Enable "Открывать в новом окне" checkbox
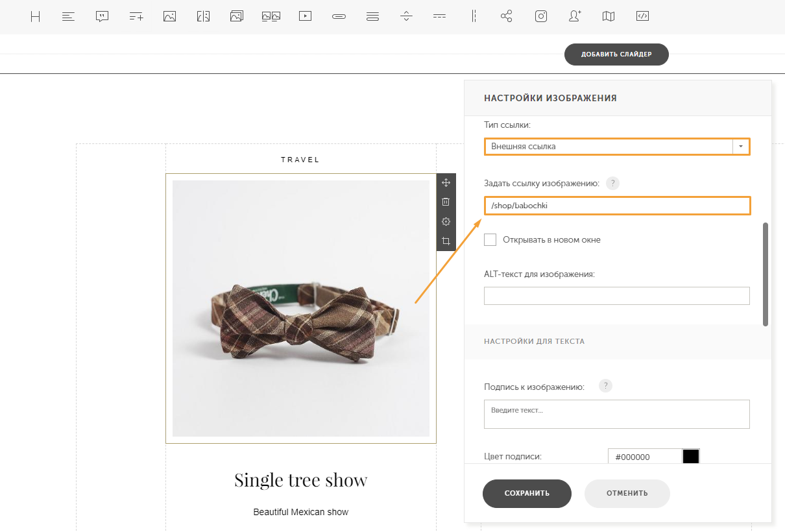The width and height of the screenshot is (785, 532). click(490, 240)
